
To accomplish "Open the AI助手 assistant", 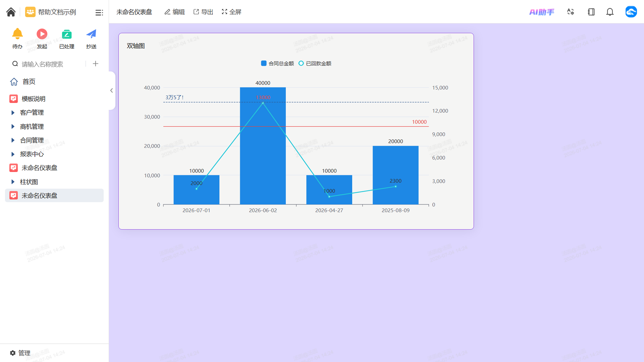I will point(542,12).
